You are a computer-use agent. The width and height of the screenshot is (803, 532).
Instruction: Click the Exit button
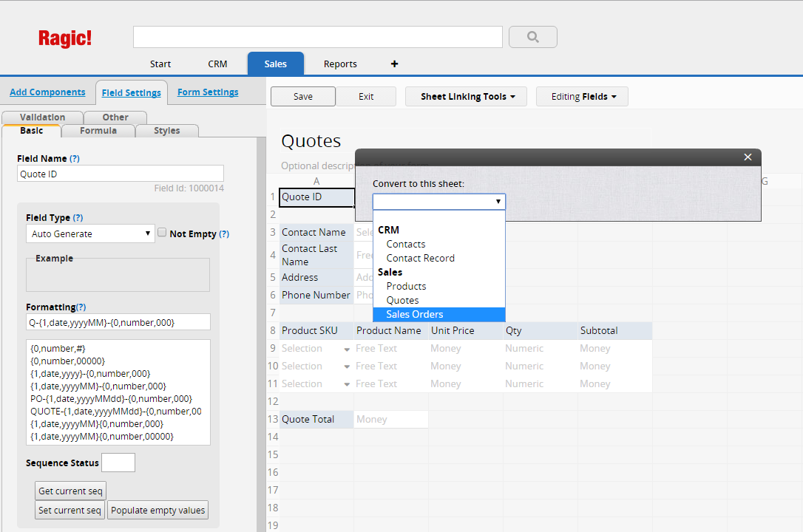[x=366, y=97]
